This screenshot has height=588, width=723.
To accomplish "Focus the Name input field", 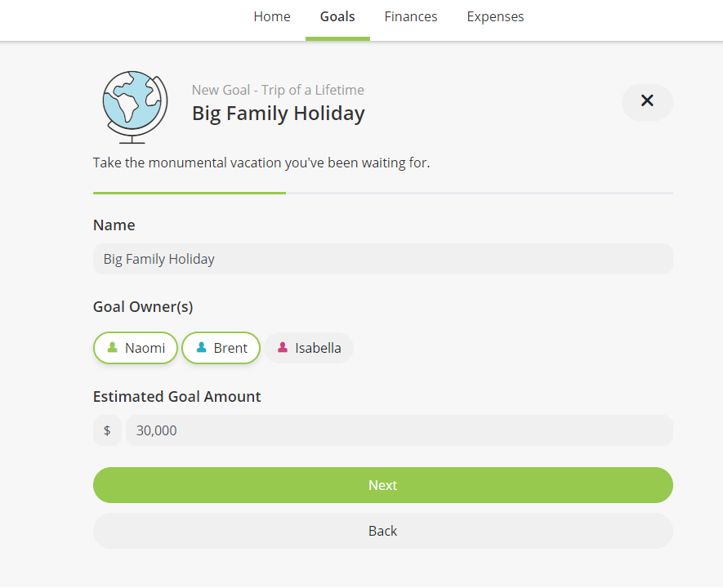I will [x=382, y=259].
